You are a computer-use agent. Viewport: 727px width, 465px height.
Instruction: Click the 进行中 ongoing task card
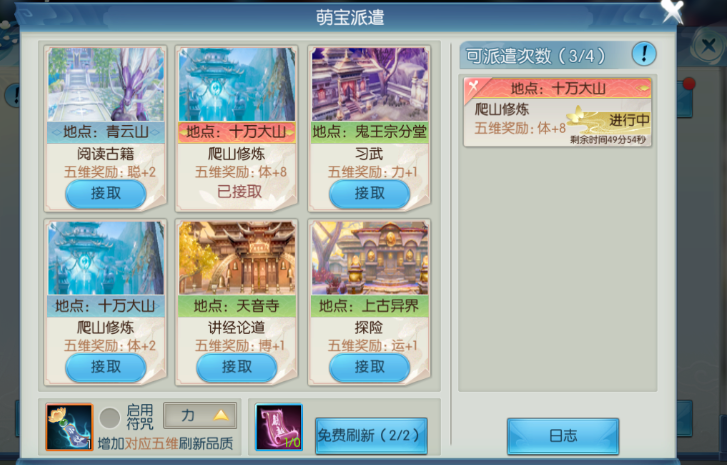tap(558, 112)
